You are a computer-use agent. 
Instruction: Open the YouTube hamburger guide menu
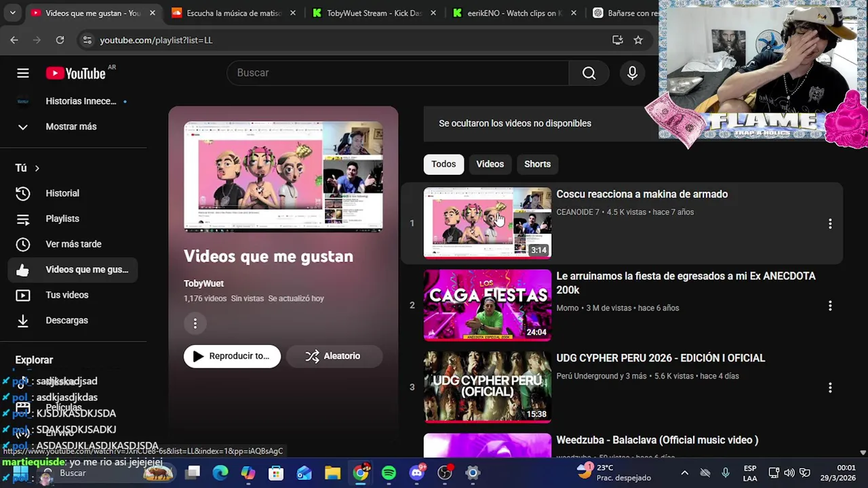pos(23,73)
